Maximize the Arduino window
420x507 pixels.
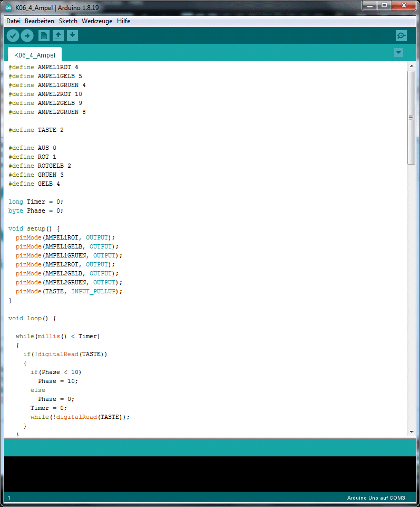click(x=384, y=5)
